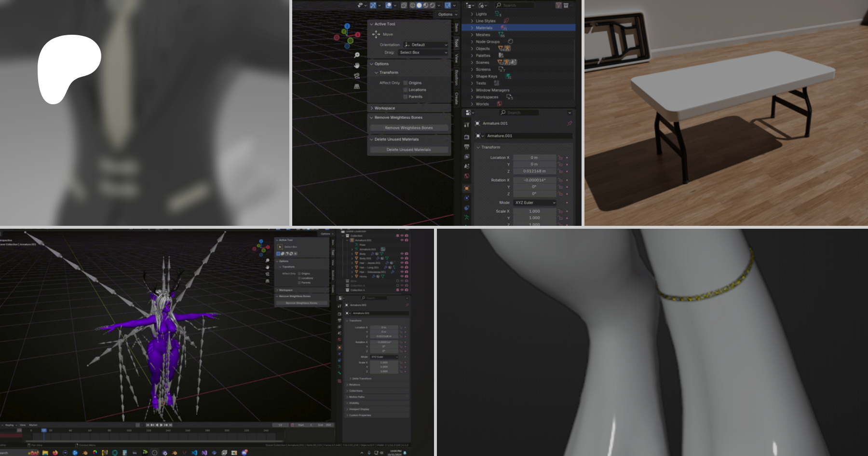Click the outliner filter funnel icon
This screenshot has width=868, height=456.
click(558, 5)
